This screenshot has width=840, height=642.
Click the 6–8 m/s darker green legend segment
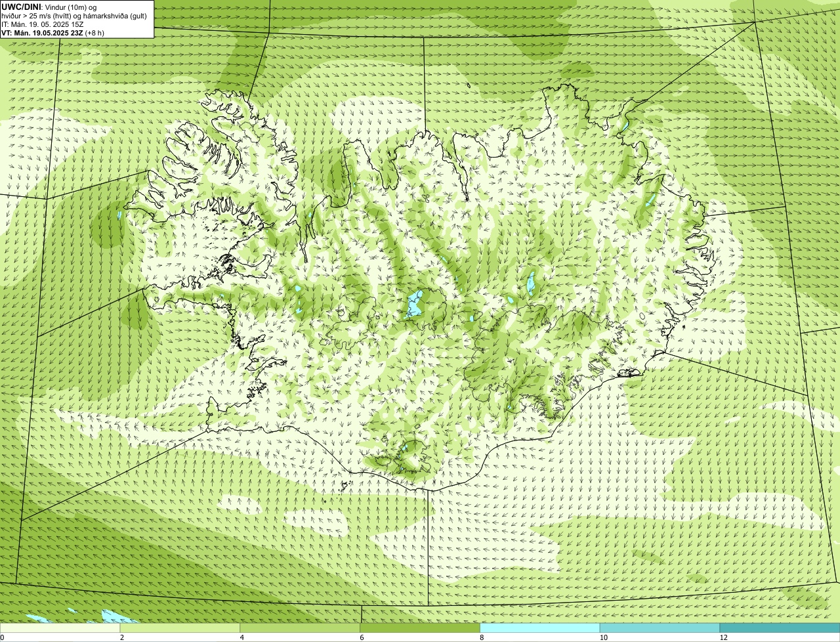420,628
